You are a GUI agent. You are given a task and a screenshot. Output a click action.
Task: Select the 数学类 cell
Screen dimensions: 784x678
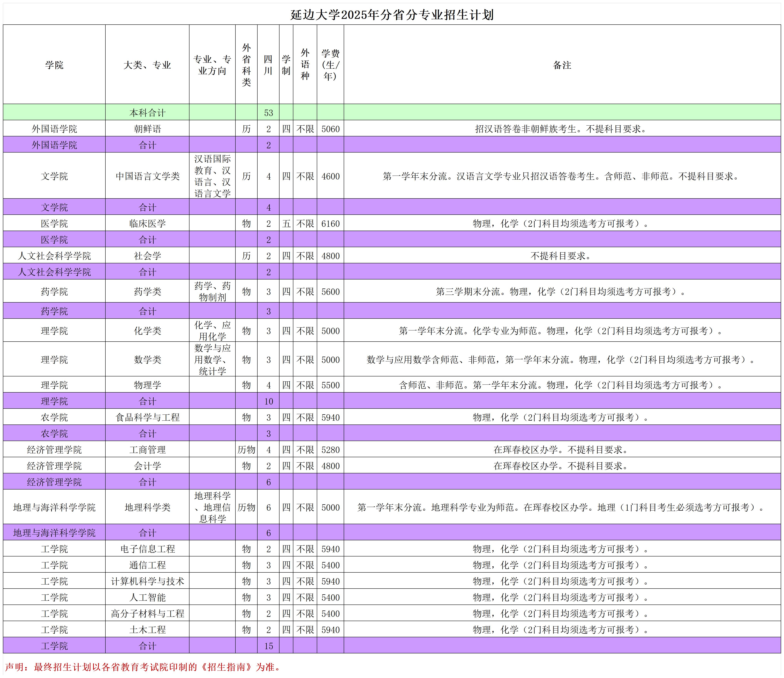(147, 359)
